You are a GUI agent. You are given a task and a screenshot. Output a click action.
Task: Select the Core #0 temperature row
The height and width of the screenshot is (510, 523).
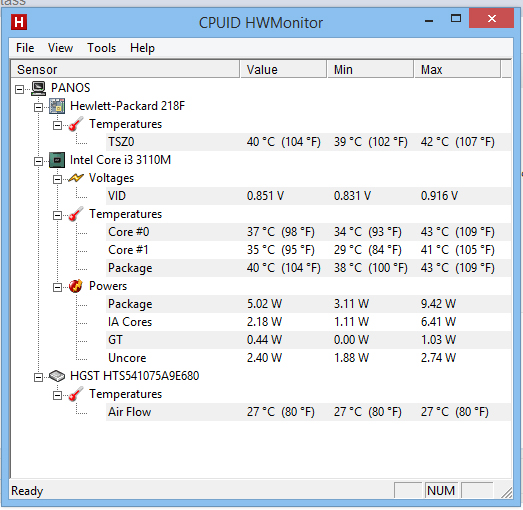point(309,232)
